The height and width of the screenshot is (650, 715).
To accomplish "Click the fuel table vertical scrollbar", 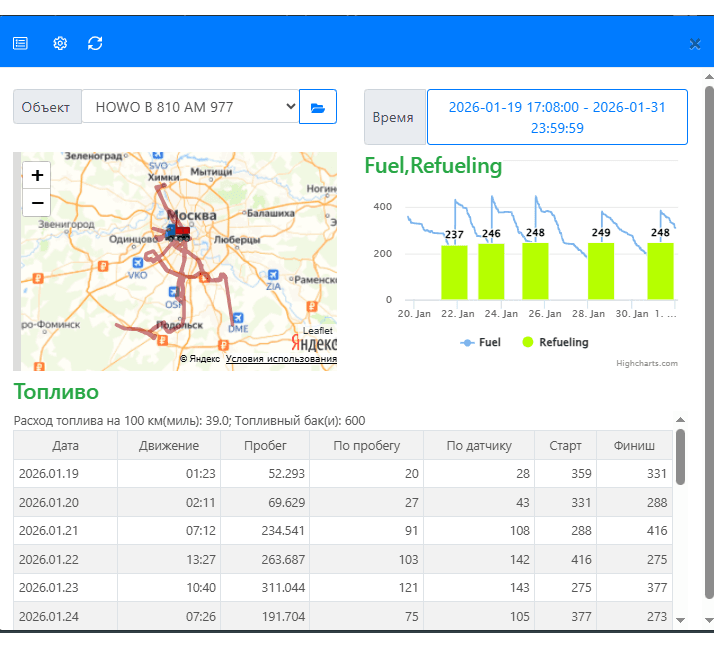I will [680, 457].
